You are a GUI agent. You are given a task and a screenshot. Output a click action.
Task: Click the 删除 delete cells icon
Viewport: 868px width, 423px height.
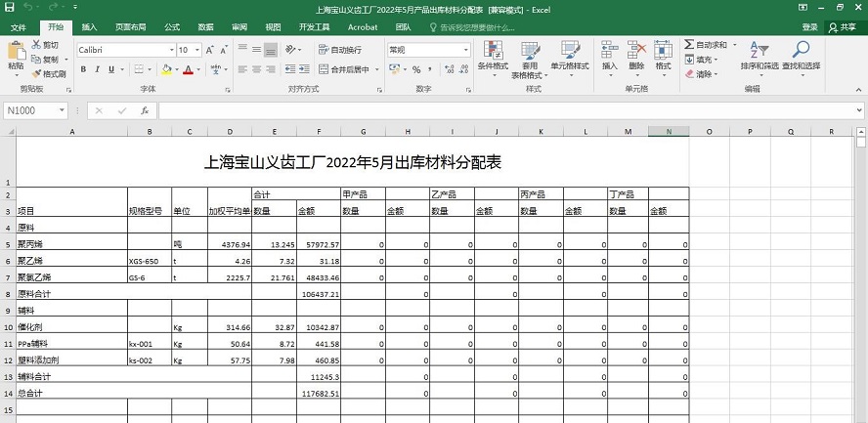[636, 59]
